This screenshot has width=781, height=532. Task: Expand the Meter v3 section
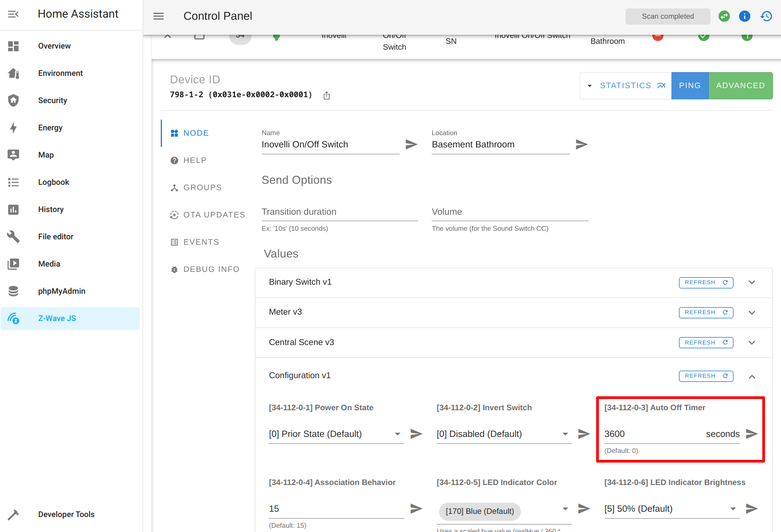[x=752, y=312]
